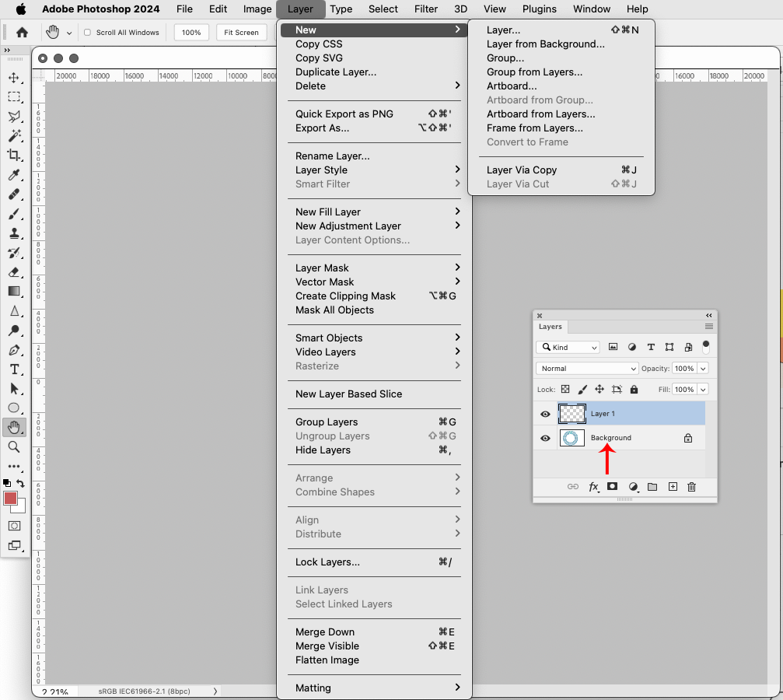Image resolution: width=783 pixels, height=700 pixels.
Task: Open the Kind filter dropdown
Action: (568, 347)
